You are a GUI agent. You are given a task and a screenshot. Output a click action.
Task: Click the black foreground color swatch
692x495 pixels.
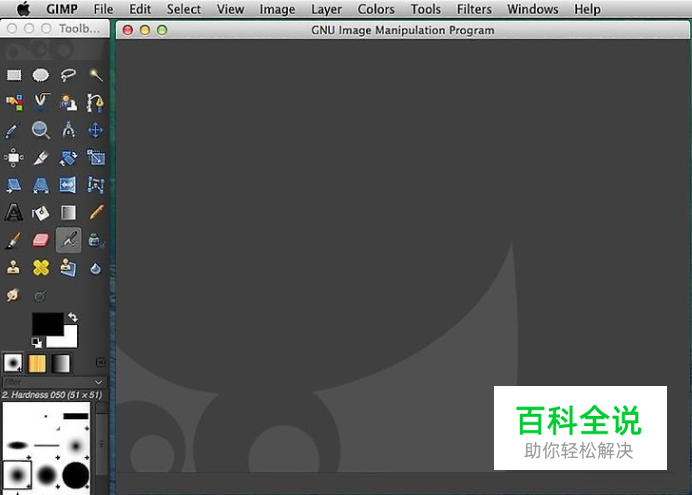(x=48, y=324)
